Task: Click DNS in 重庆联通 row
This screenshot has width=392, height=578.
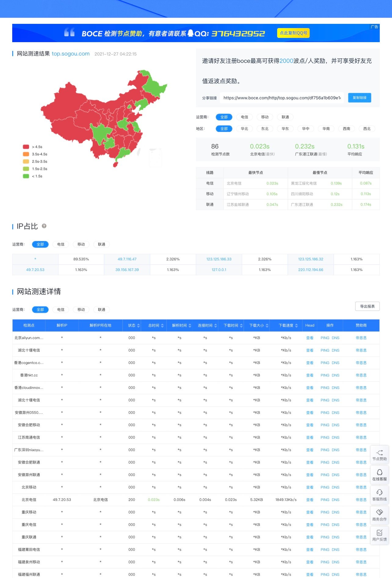Action: [336, 537]
